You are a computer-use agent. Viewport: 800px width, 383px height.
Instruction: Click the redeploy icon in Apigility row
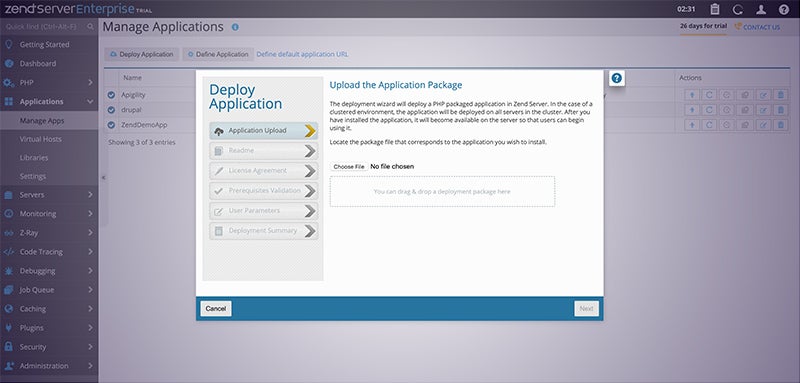(709, 95)
